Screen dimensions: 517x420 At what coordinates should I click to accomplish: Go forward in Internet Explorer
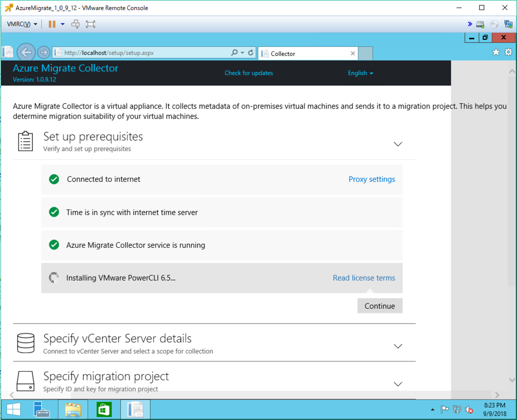[43, 52]
